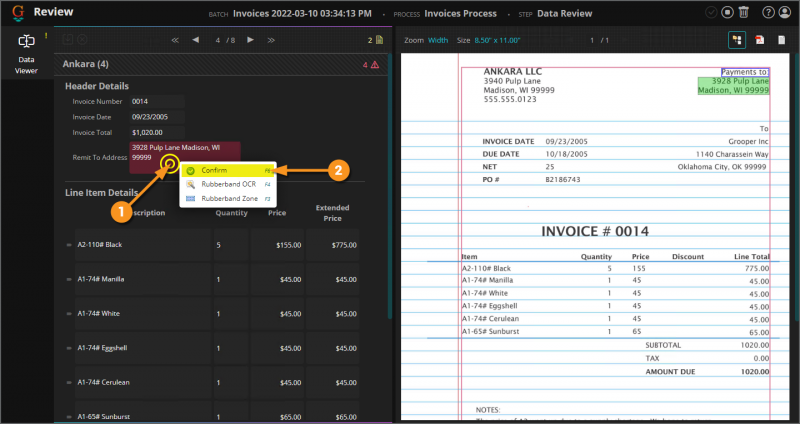This screenshot has height=424, width=800.
Task: Click the green highlighted remit address on invoice
Action: [733, 86]
